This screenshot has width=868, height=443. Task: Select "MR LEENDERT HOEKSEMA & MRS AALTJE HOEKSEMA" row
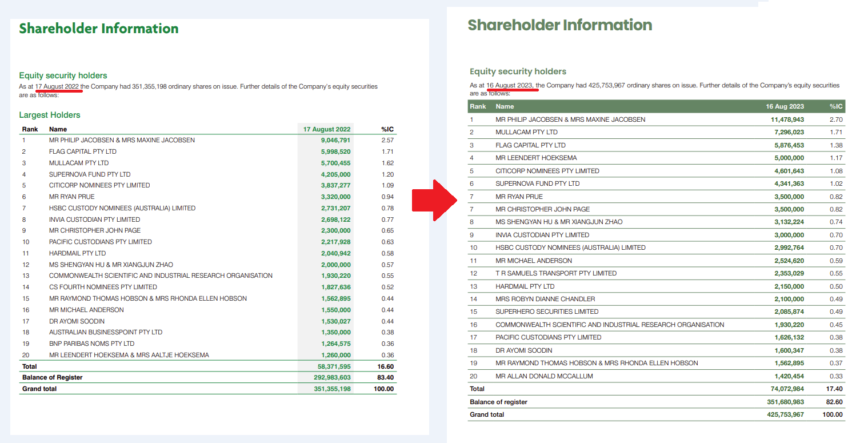[207, 355]
